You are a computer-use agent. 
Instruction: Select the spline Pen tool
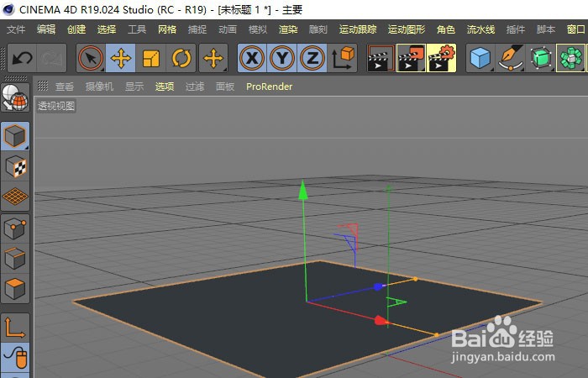coord(511,58)
